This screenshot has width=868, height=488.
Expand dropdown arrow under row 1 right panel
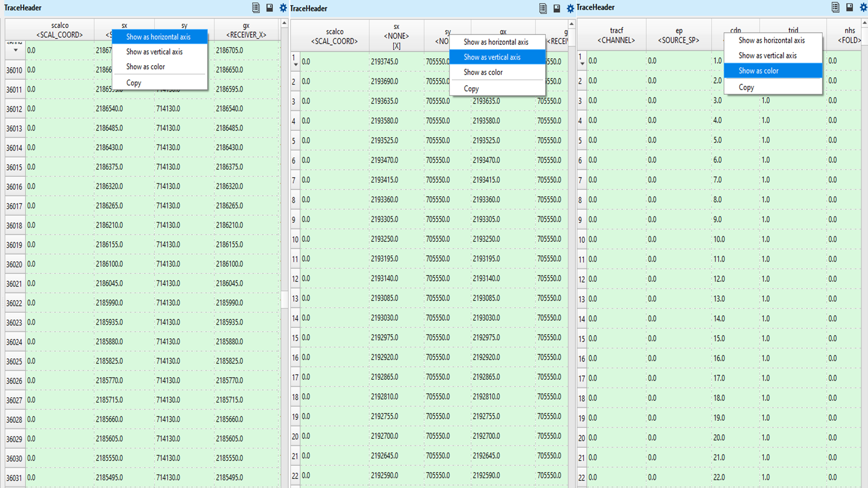tap(582, 64)
